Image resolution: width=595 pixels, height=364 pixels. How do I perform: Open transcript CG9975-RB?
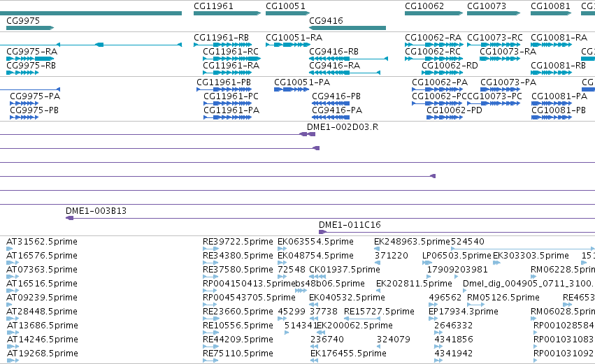22,73
